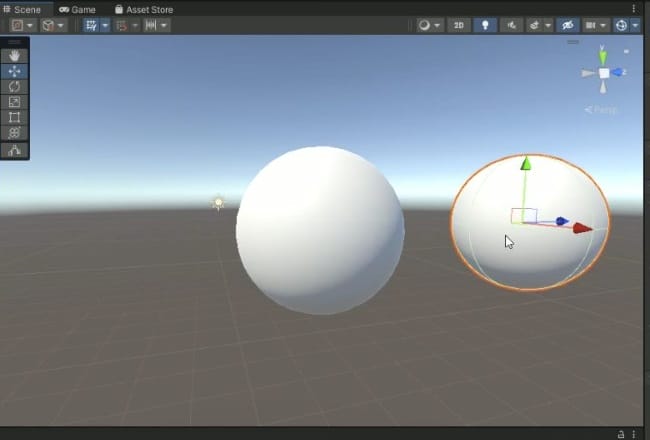
Task: Toggle 2D view mode
Action: pos(458,26)
